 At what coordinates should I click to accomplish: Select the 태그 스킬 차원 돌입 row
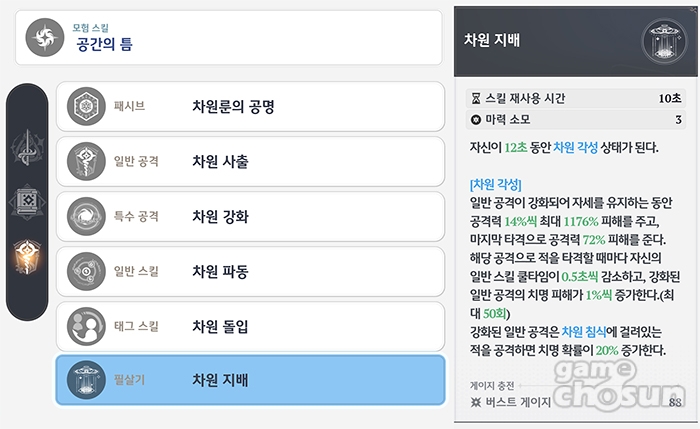coord(250,326)
